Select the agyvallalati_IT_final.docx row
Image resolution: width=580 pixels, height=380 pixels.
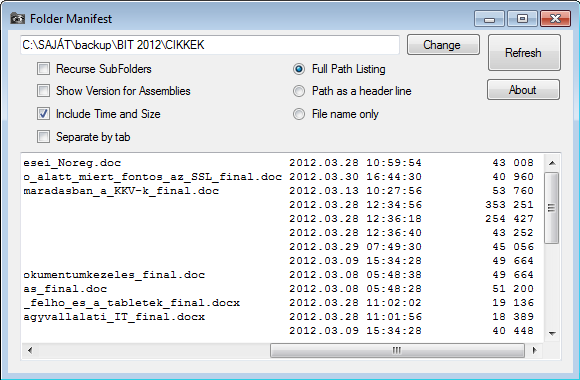click(279, 317)
